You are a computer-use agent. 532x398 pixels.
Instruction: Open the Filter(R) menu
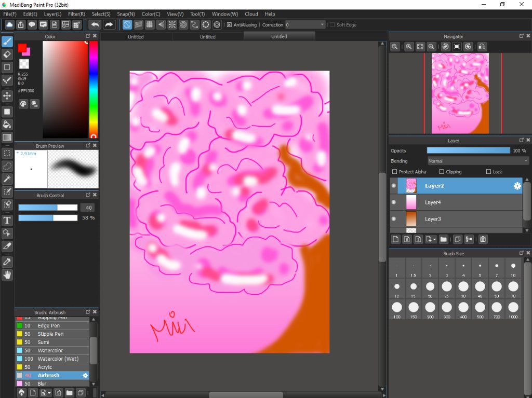click(x=76, y=14)
